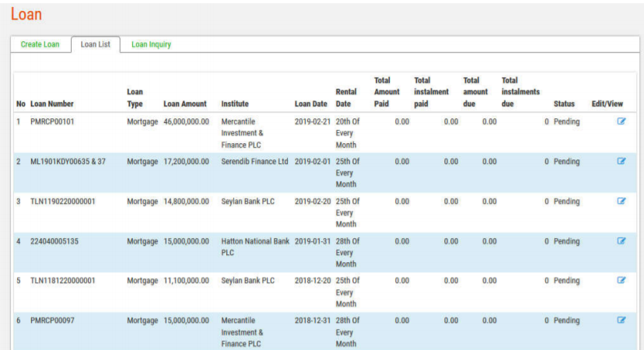
Task: Select loan number TLN1190220000001
Action: tap(62, 201)
